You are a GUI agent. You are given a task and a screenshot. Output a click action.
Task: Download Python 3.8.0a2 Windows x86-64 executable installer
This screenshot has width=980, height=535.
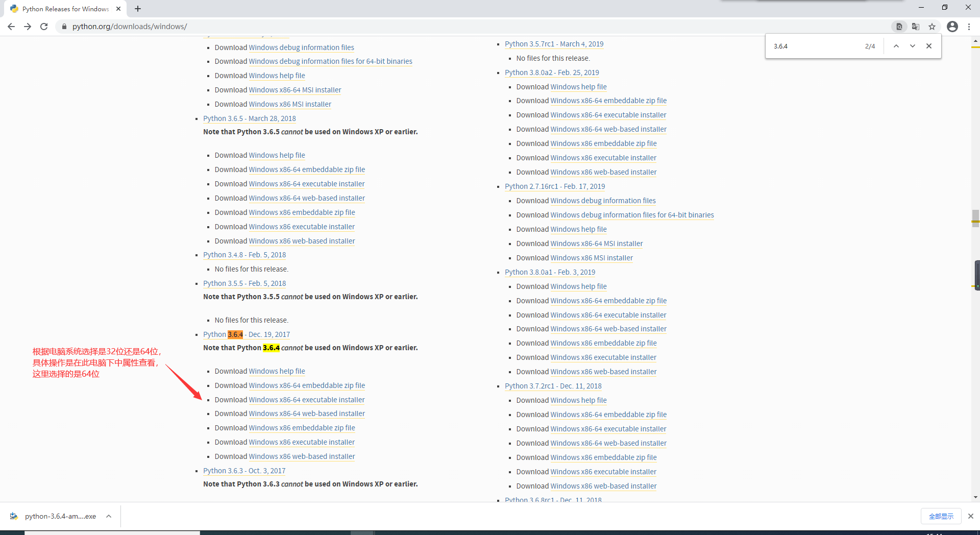[608, 115]
